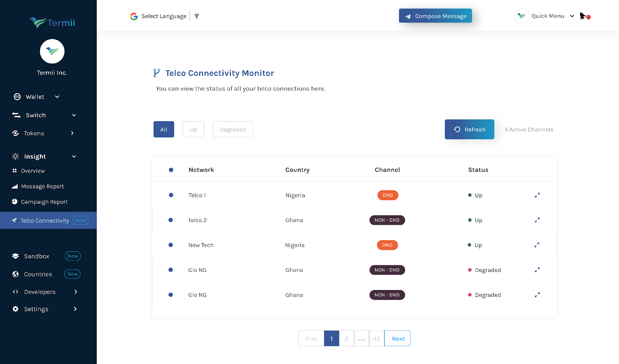The image size is (619, 364).
Task: Select the Degraded filter tab
Action: (233, 129)
